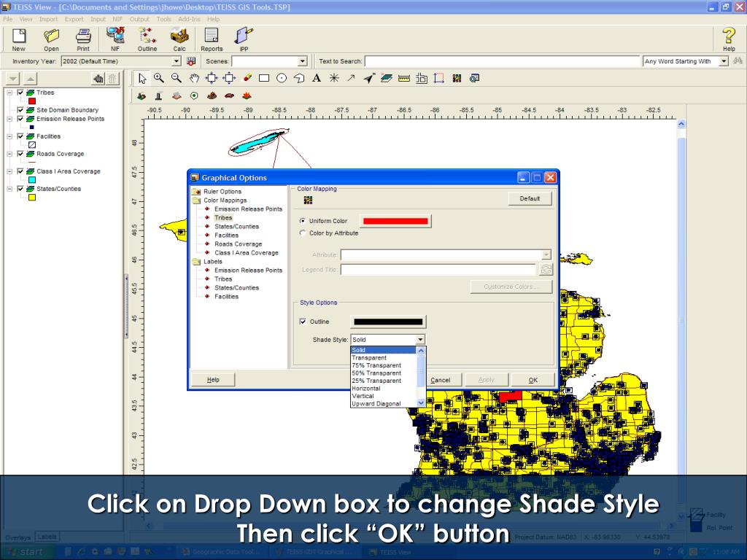Select the asterisk point marker tool
Image resolution: width=747 pixels, height=560 pixels.
pos(334,78)
